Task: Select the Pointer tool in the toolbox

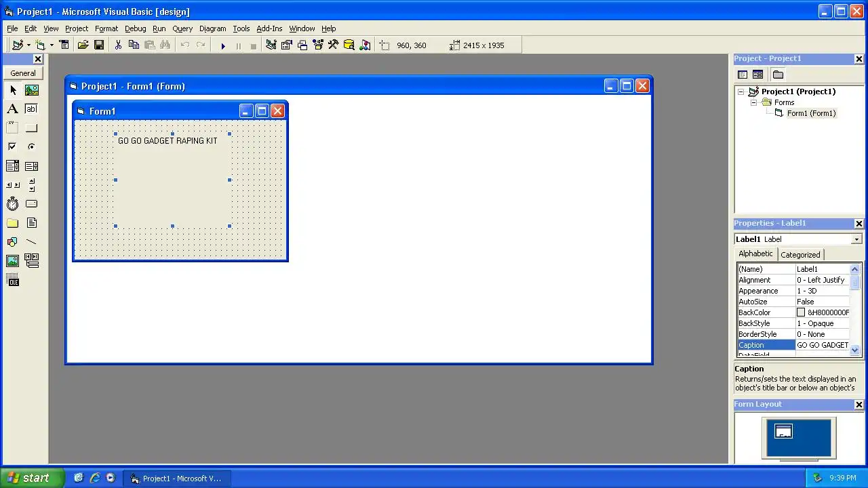Action: pos(13,90)
